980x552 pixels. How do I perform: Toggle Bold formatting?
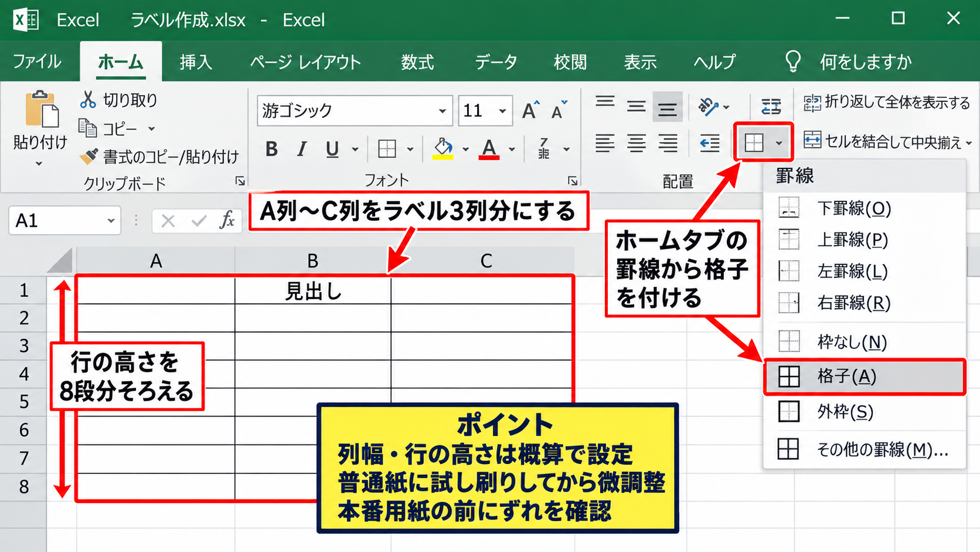coord(271,149)
